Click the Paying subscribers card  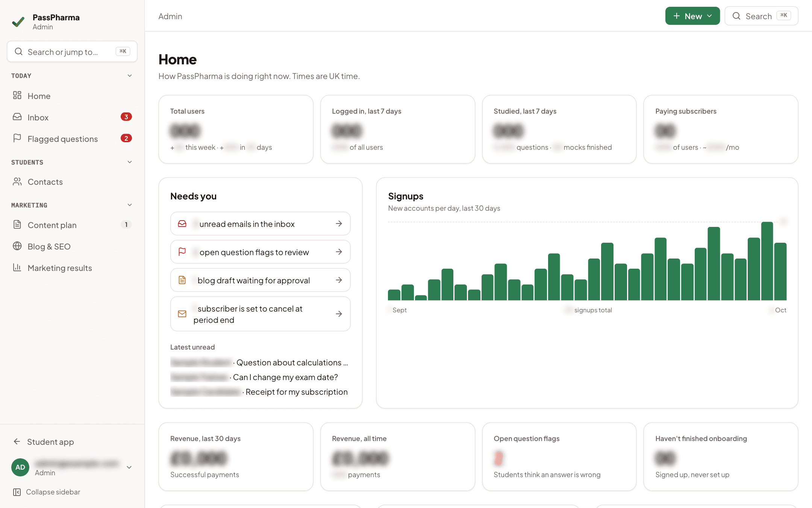click(x=721, y=129)
